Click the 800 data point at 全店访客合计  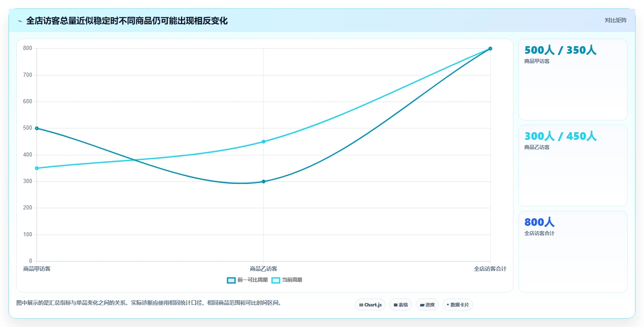pyautogui.click(x=490, y=49)
